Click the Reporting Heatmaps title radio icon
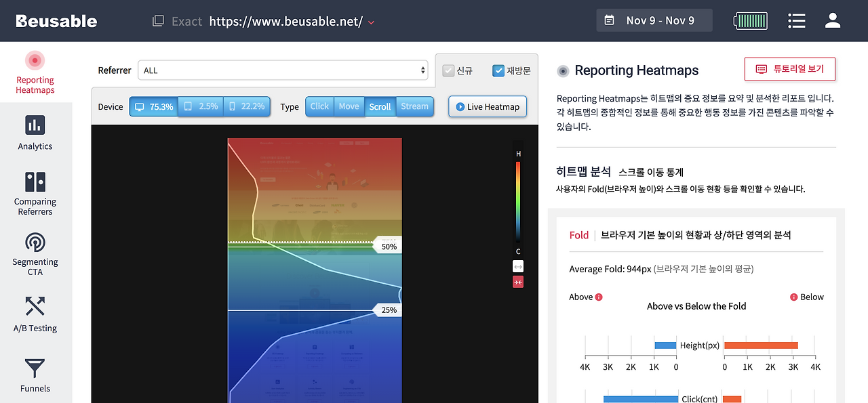The width and height of the screenshot is (868, 403). [563, 70]
